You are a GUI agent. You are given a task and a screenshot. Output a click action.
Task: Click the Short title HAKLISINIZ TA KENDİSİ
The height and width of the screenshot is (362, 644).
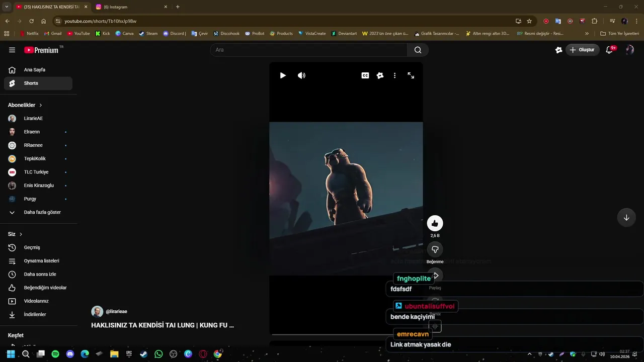[163, 325]
